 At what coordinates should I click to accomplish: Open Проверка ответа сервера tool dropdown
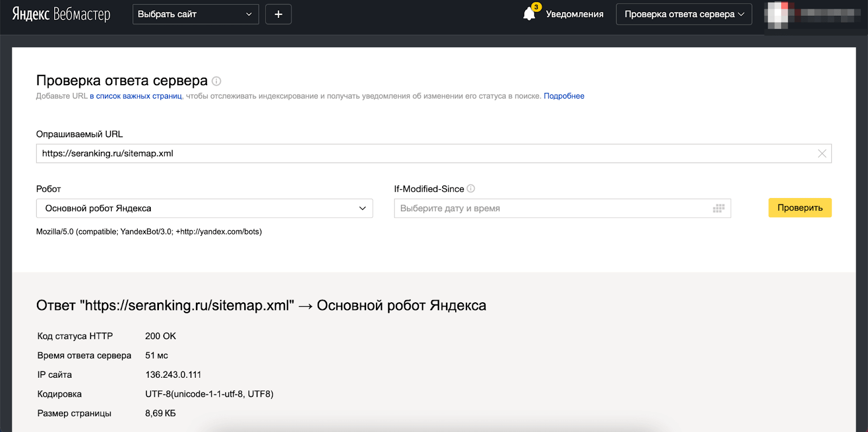coord(684,14)
